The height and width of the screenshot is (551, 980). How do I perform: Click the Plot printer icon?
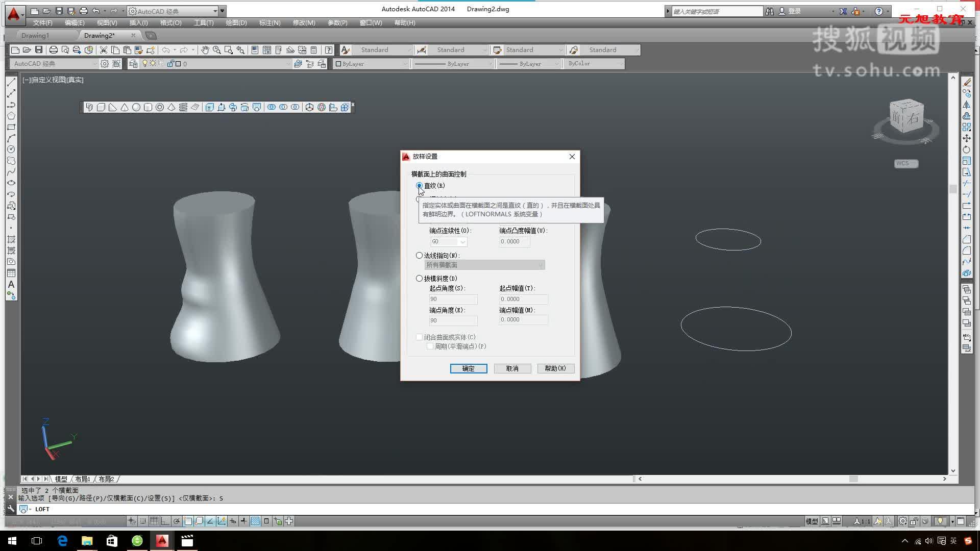click(x=53, y=50)
